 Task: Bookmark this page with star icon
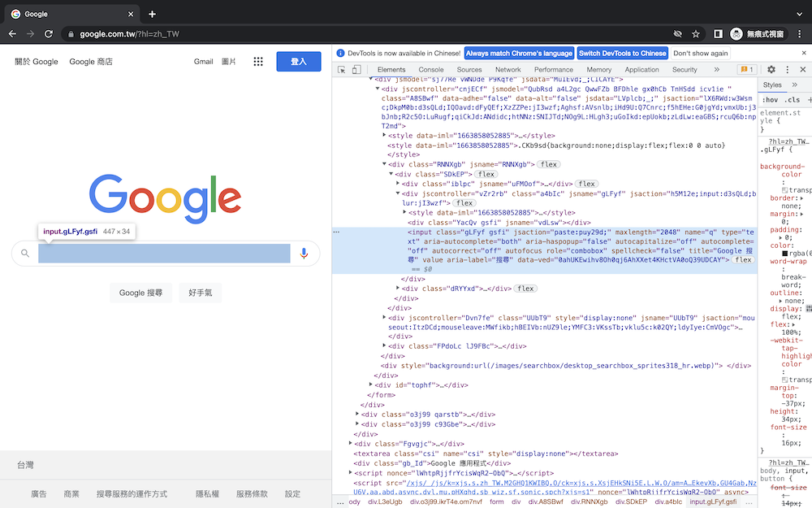tap(696, 33)
